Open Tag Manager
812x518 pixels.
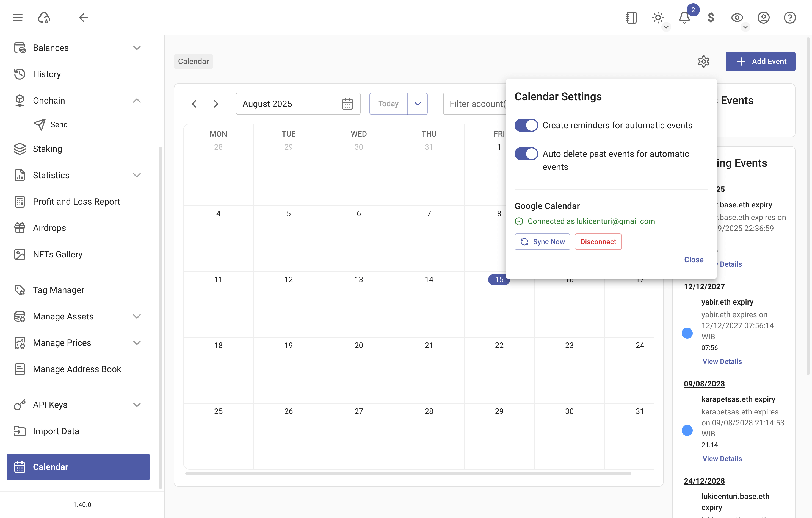(78, 290)
